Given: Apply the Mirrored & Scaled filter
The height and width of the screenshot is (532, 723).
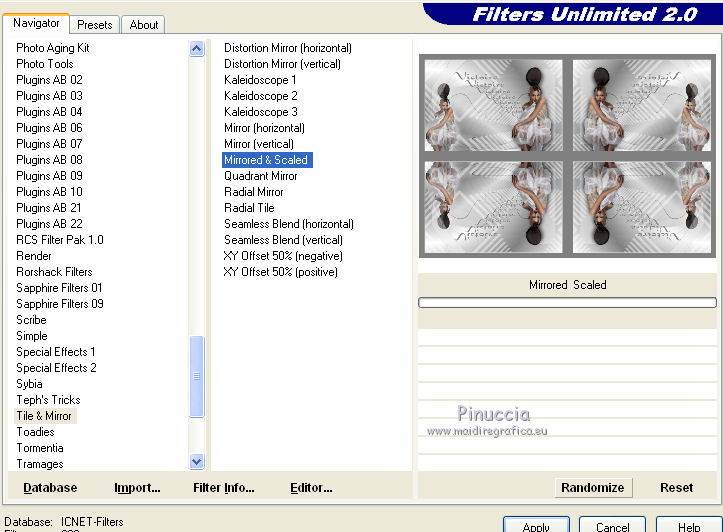Looking at the screenshot, I should pos(536,526).
